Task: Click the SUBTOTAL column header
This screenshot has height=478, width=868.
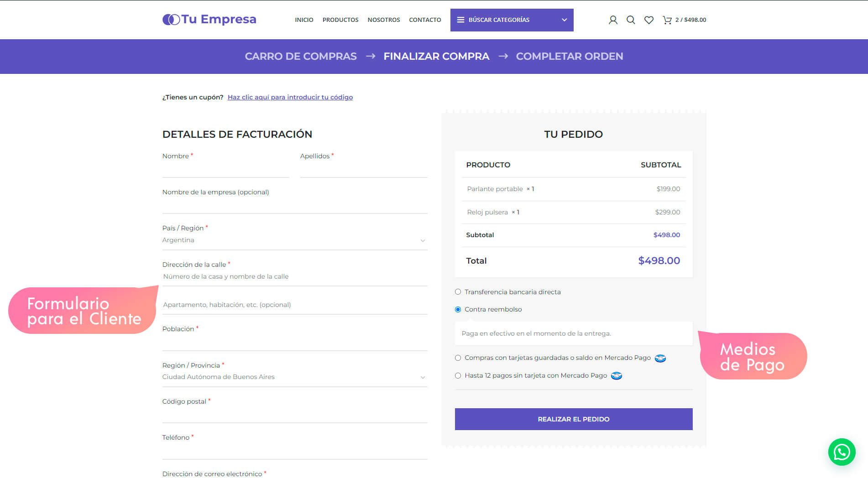Action: (661, 165)
